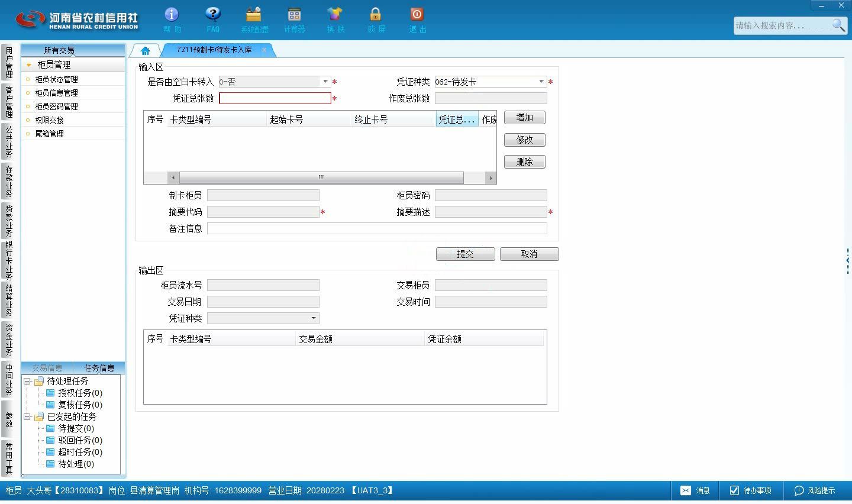
Task: Select 柜员密码管理 in the sidebar
Action: [56, 106]
